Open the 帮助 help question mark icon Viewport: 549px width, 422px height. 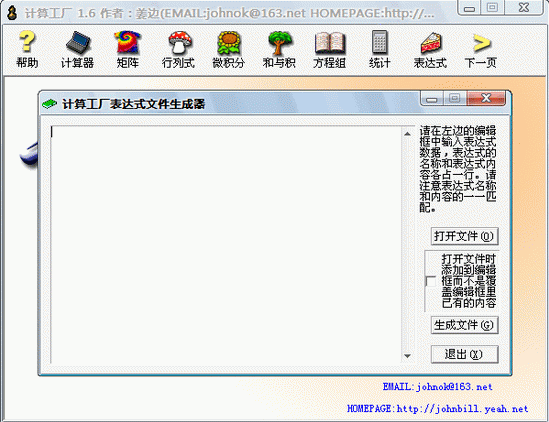pos(27,49)
